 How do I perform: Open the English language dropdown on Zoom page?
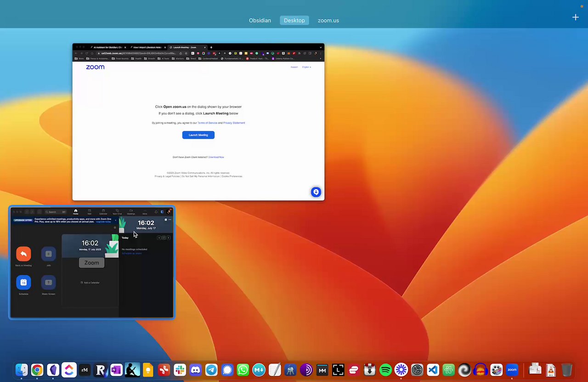pyautogui.click(x=306, y=67)
